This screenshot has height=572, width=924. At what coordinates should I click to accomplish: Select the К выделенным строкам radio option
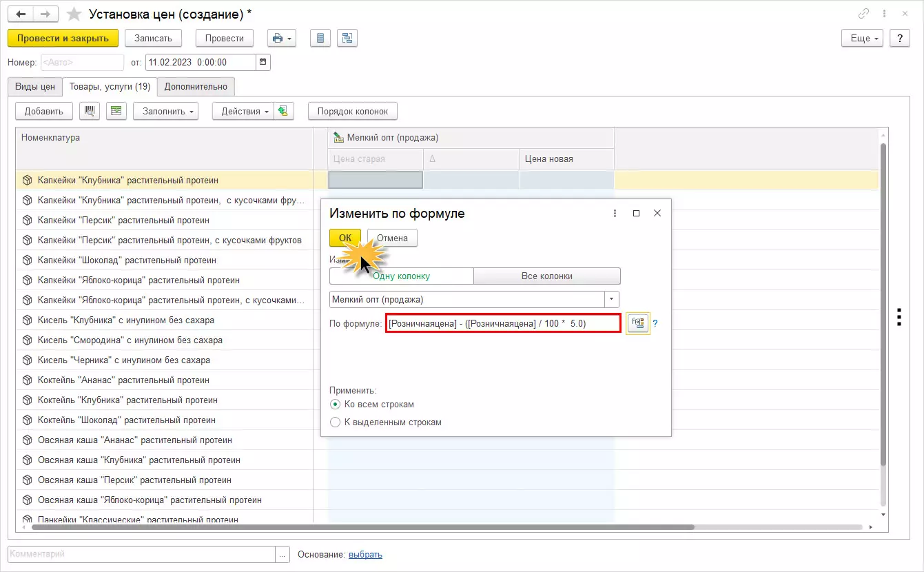coord(336,422)
